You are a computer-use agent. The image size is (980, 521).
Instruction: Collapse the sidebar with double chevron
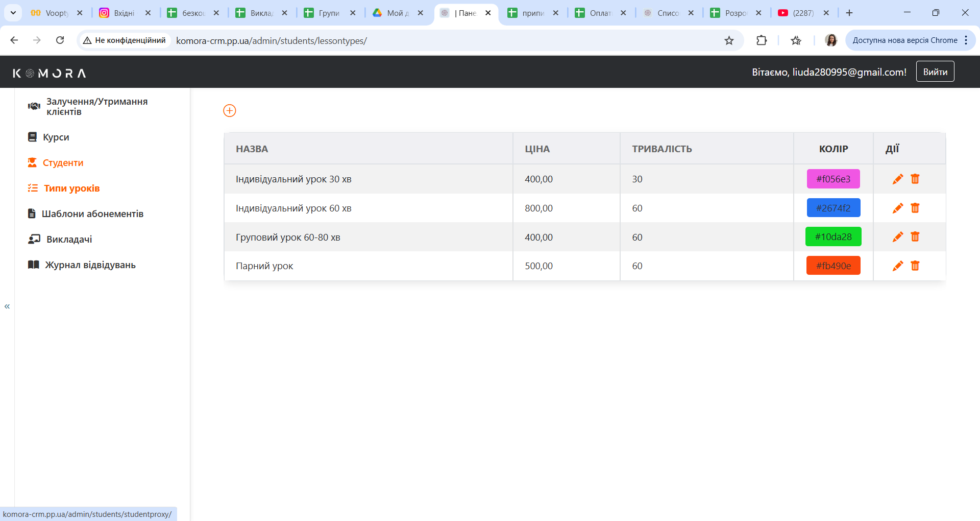coord(7,306)
